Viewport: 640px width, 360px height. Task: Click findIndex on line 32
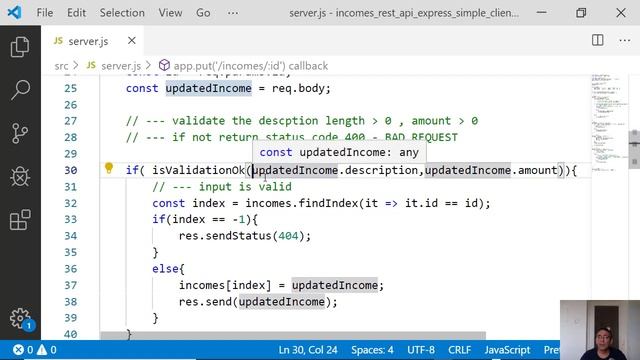pyautogui.click(x=328, y=203)
